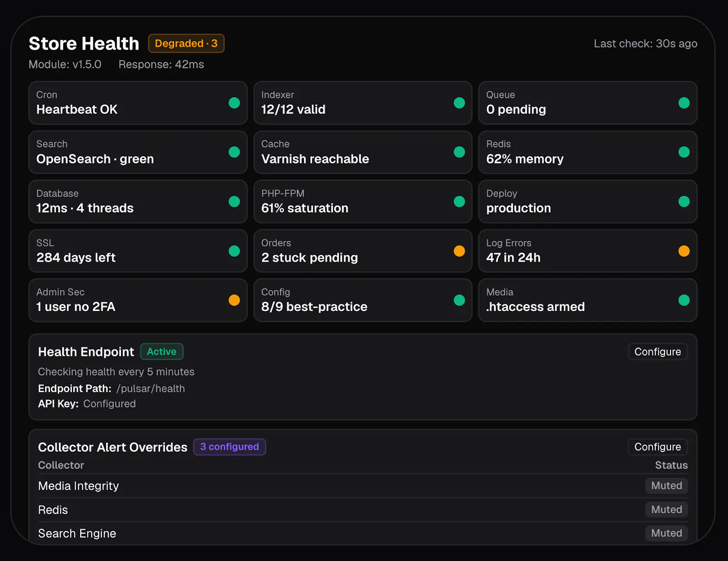
Task: Click the green Indexer status dot
Action: pyautogui.click(x=459, y=103)
